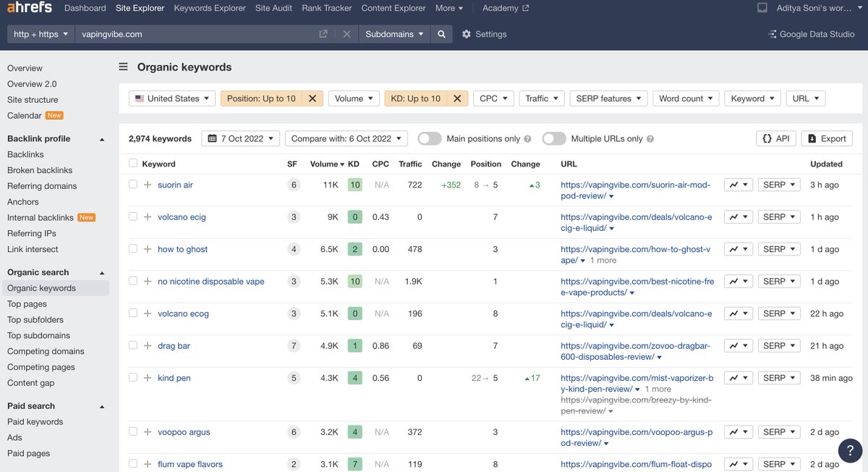The width and height of the screenshot is (868, 472).
Task: Toggle the hamburger sidebar menu icon
Action: 124,67
